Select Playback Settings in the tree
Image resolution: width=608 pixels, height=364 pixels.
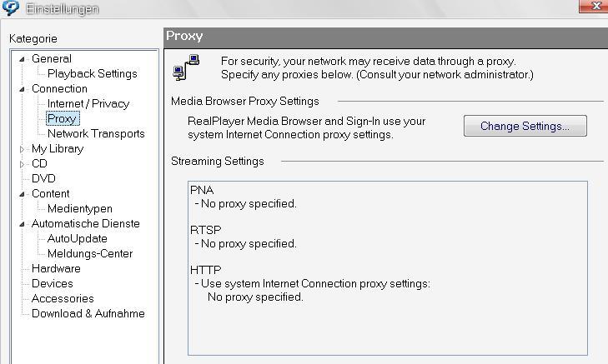93,73
